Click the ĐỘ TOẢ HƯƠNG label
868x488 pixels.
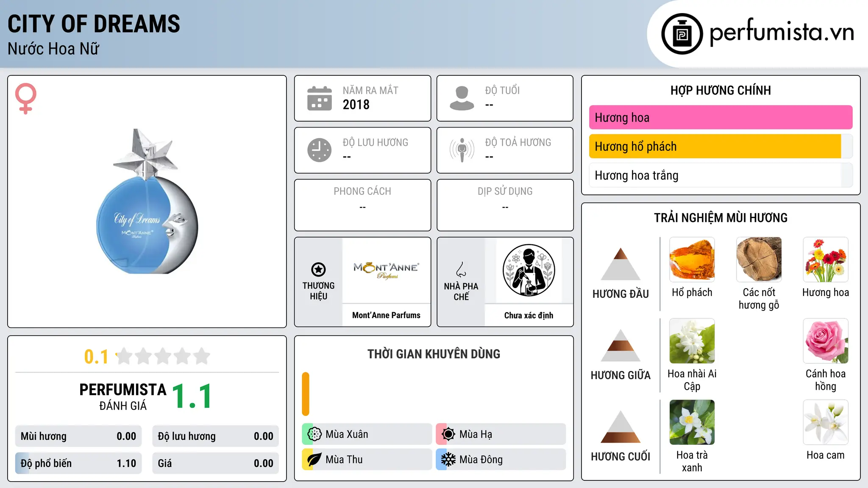point(518,142)
